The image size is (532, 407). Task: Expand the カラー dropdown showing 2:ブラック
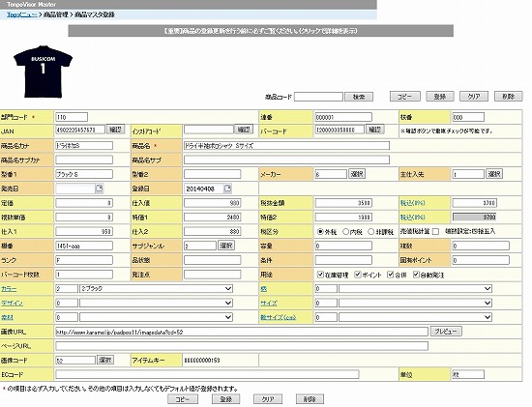(x=156, y=289)
